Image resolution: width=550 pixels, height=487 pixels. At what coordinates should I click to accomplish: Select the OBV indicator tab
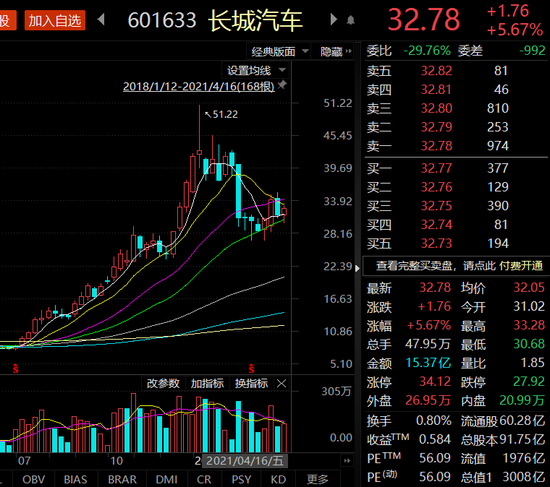click(34, 479)
